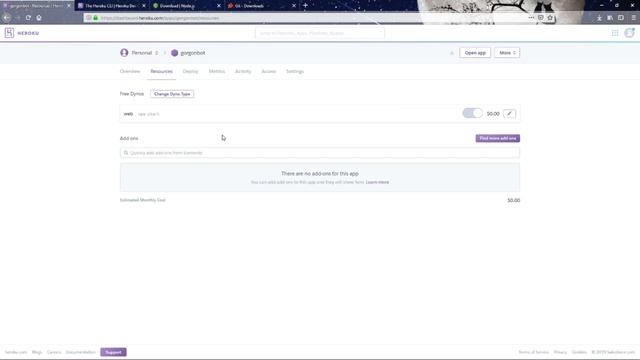640x360 pixels.
Task: Open the Documentation footer link
Action: [x=81, y=352]
